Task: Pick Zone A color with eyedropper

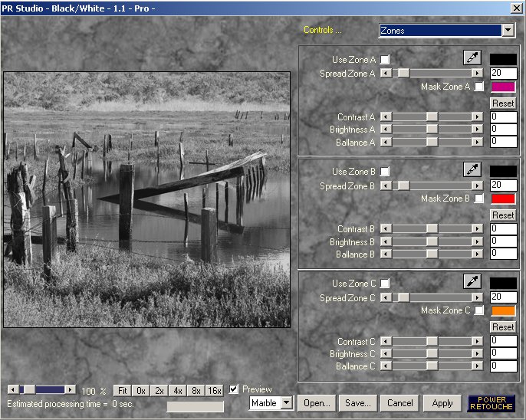Action: point(472,57)
